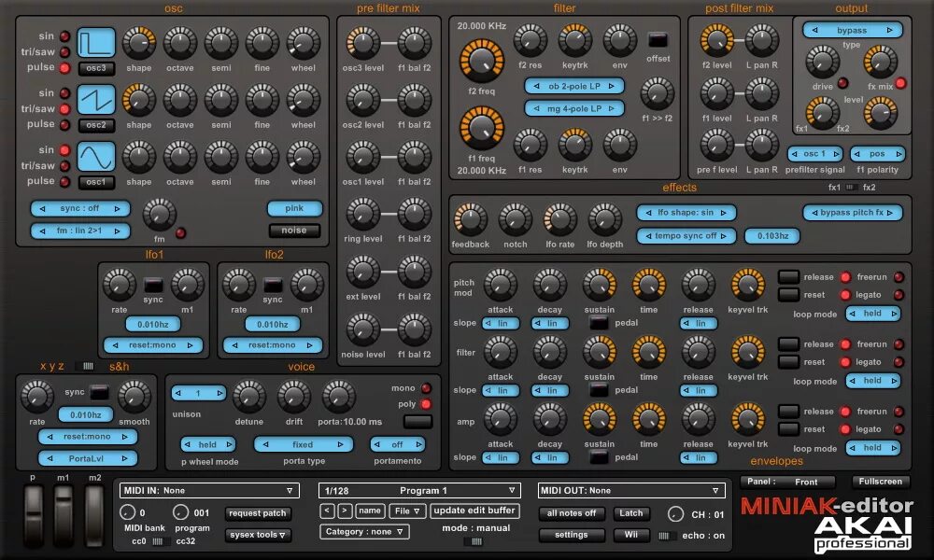The width and height of the screenshot is (934, 560).
Task: Flip the echo on switch
Action: pyautogui.click(x=667, y=536)
